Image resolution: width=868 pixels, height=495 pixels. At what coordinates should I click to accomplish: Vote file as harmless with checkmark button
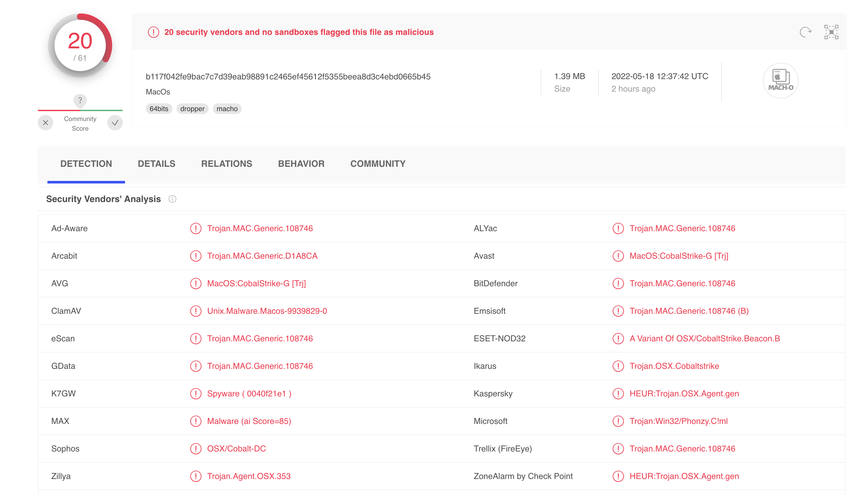(x=115, y=123)
